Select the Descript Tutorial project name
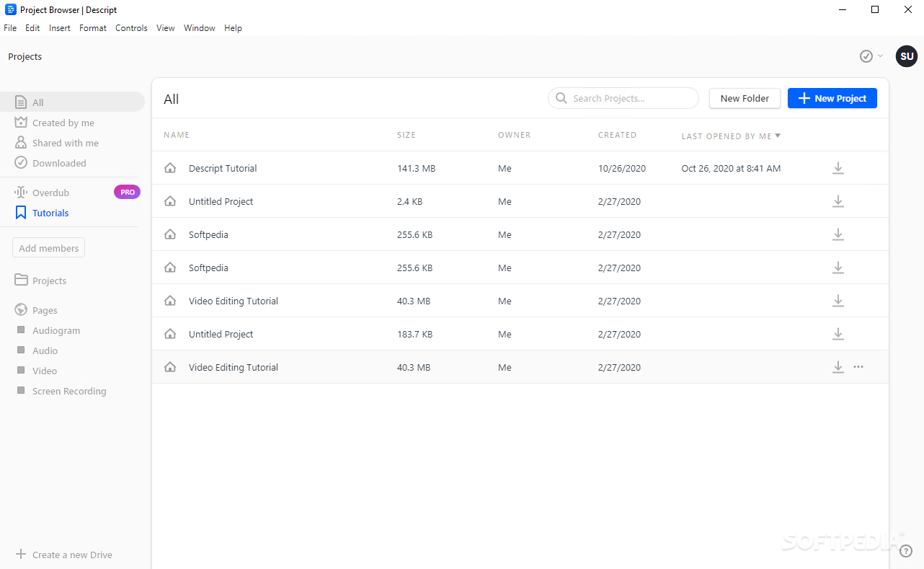This screenshot has height=569, width=924. 223,168
